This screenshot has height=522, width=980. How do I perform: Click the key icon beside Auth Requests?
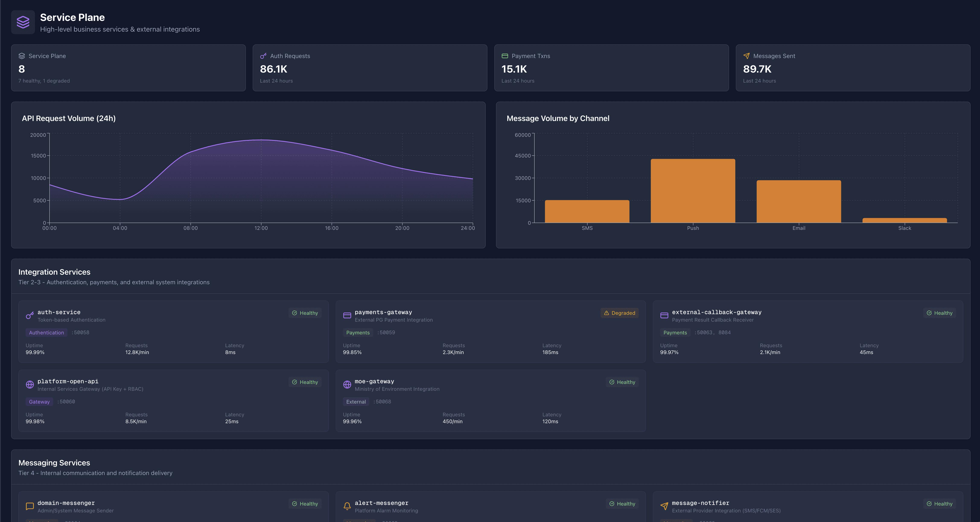pos(263,56)
